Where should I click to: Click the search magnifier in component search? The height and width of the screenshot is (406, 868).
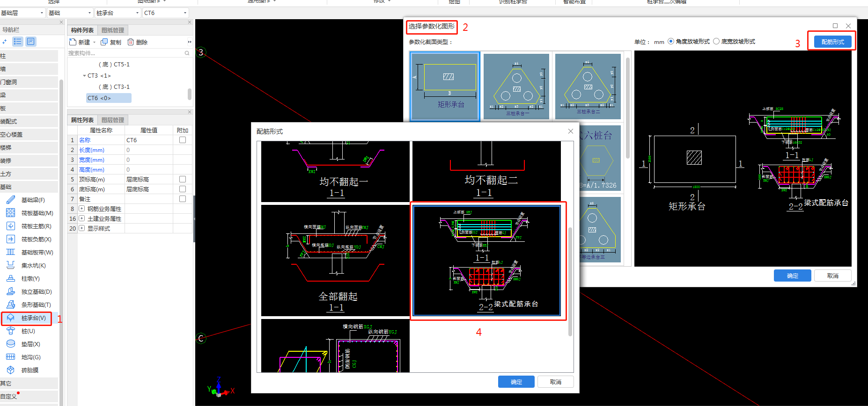tap(187, 53)
